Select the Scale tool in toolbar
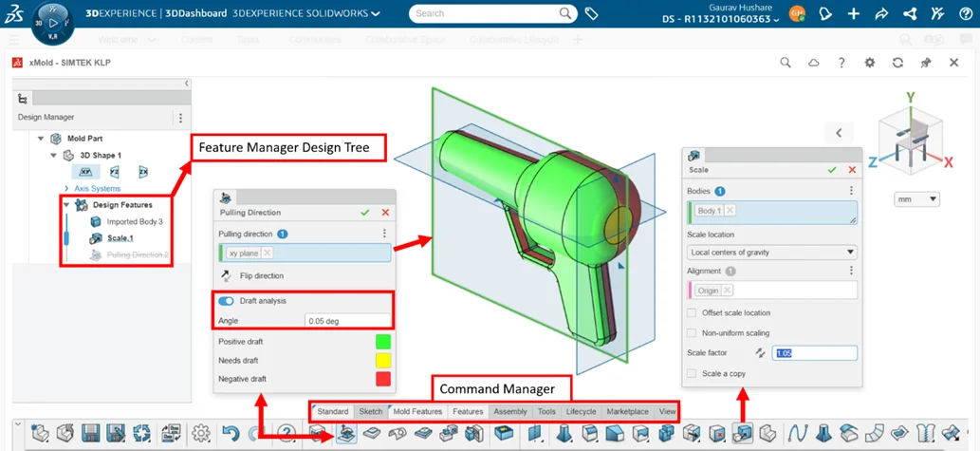The width and height of the screenshot is (980, 451). coord(743,433)
